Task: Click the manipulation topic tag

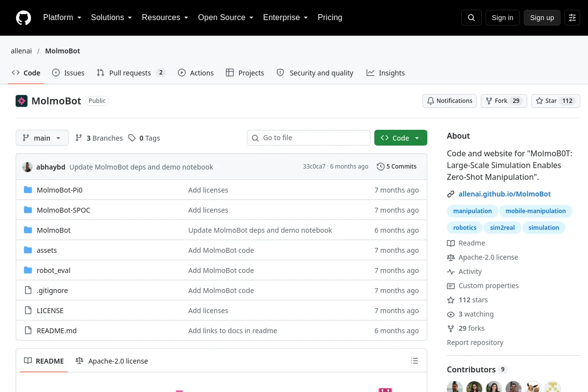Action: (x=472, y=211)
